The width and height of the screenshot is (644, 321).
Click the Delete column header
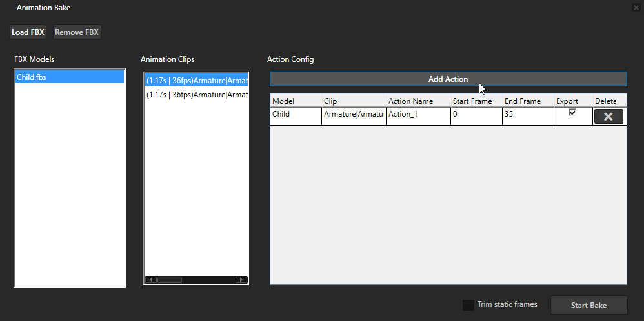[x=610, y=101]
